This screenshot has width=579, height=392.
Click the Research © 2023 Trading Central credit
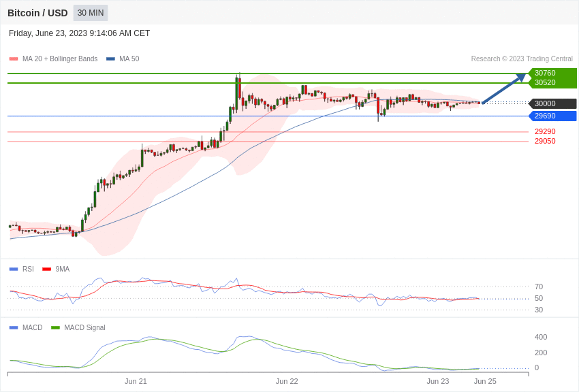[x=522, y=59]
